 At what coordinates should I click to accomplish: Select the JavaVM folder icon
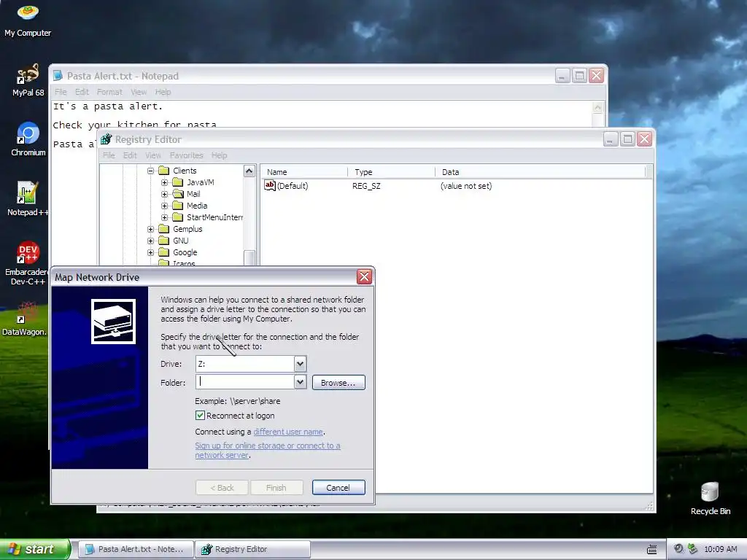tap(178, 182)
